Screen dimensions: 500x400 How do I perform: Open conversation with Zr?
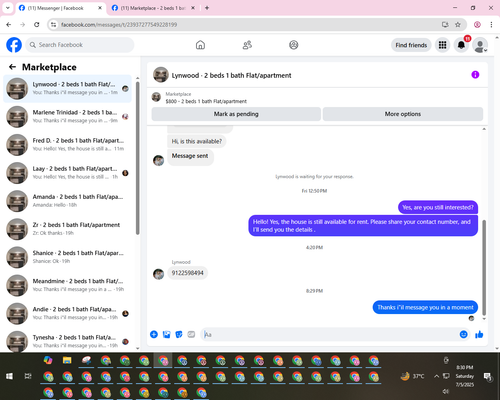point(67,229)
